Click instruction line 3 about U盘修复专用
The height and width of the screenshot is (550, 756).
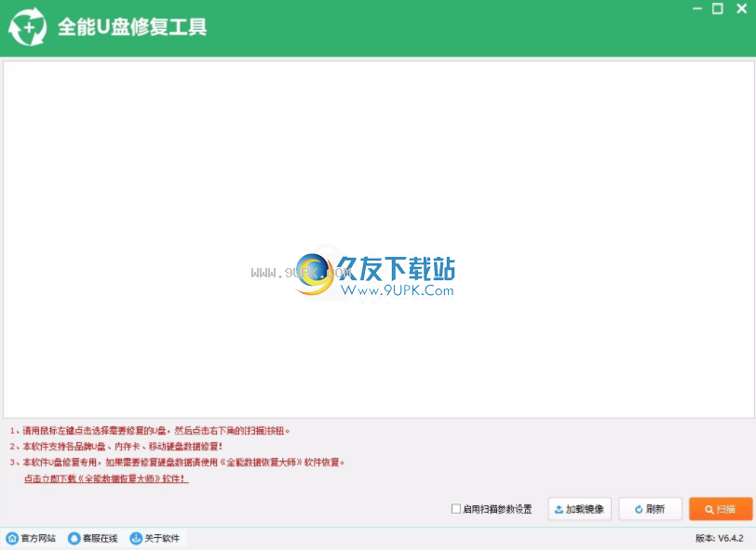pos(178,463)
